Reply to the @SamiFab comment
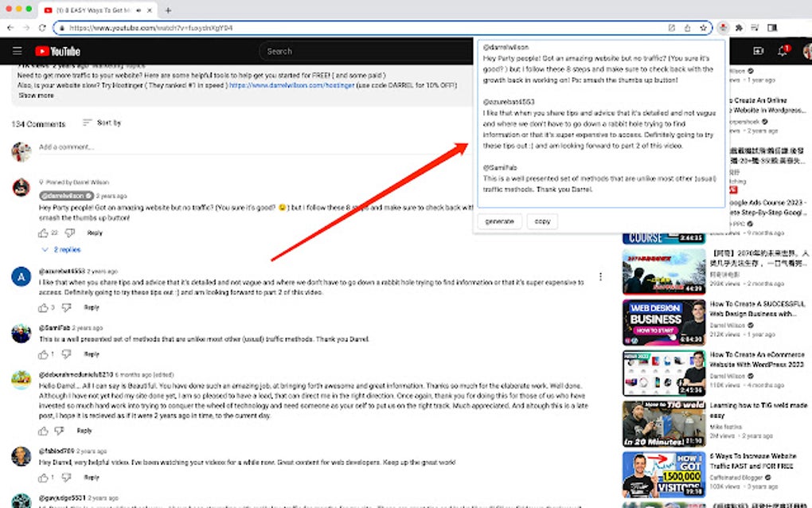Screen dimensions: 812x508 pos(92,354)
